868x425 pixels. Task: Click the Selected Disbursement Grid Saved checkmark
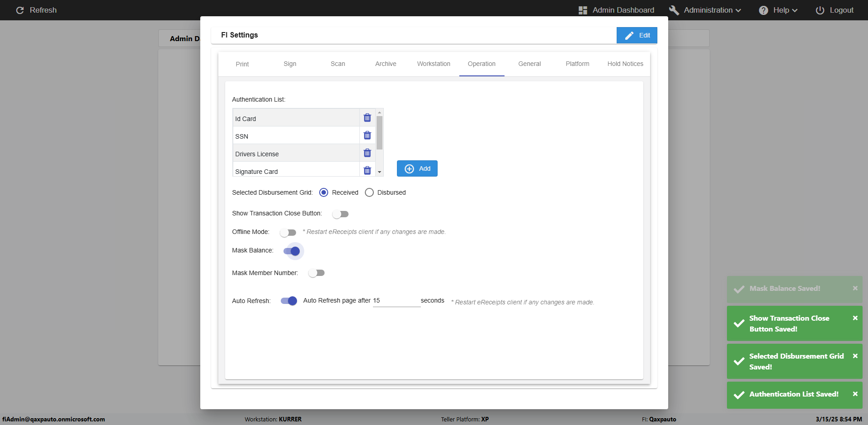coord(739,361)
